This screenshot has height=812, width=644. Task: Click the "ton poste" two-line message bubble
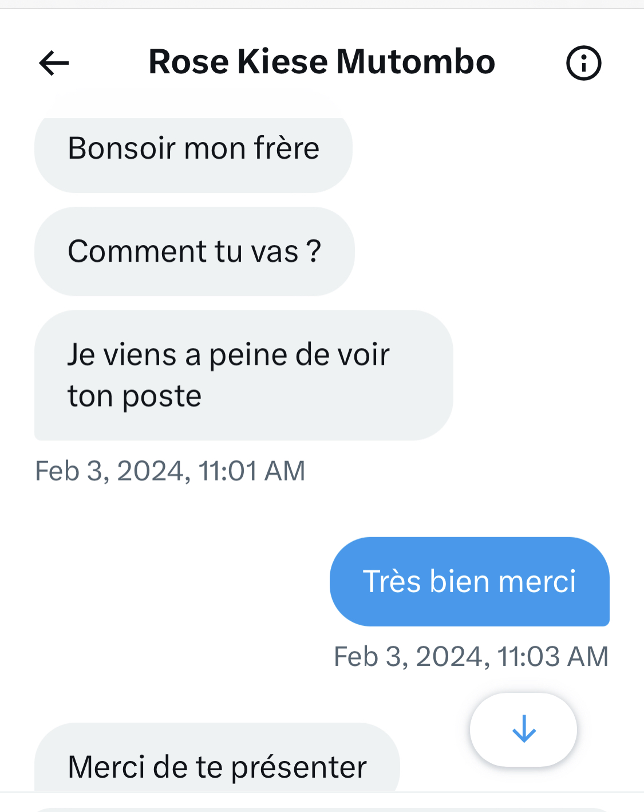pyautogui.click(x=243, y=375)
